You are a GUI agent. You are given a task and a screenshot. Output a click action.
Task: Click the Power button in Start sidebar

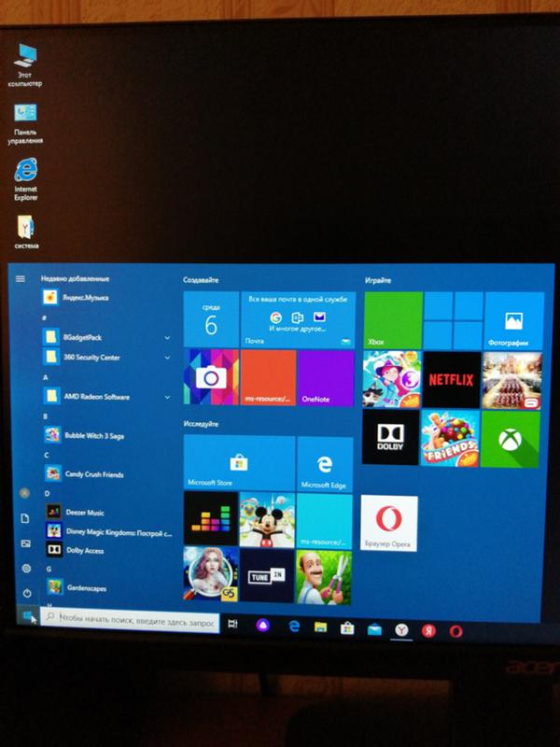(27, 593)
